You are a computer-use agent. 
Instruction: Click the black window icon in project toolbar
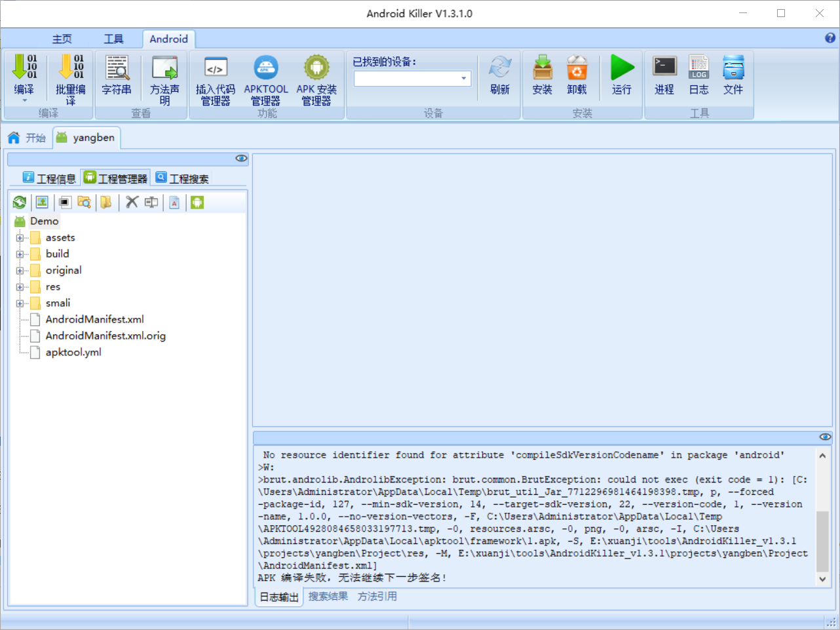pyautogui.click(x=64, y=202)
